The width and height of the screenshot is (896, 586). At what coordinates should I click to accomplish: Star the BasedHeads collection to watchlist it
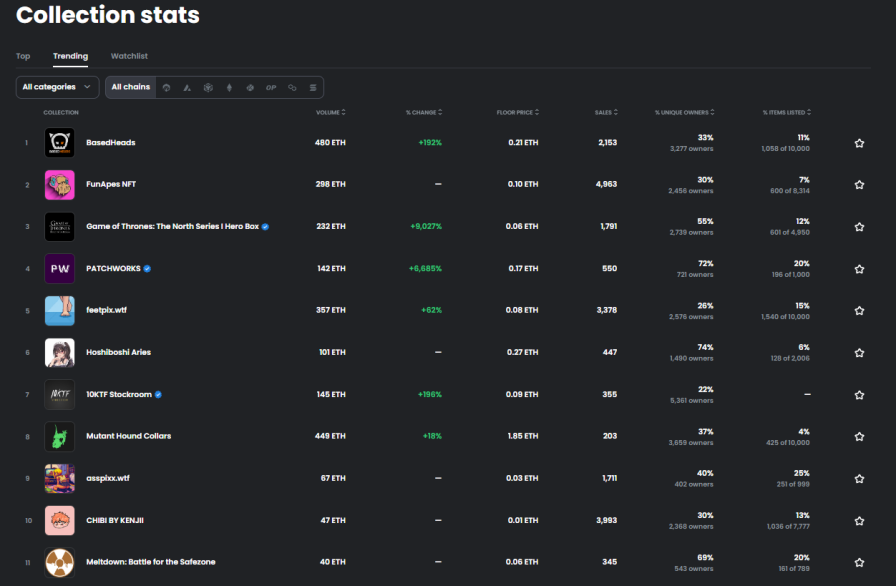tap(859, 142)
